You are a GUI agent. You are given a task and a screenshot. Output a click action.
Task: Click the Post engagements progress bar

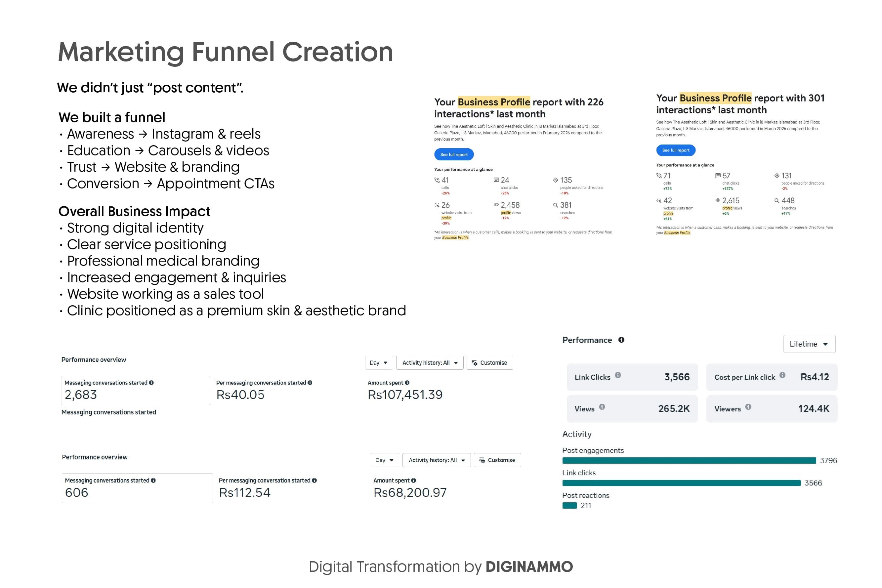[x=689, y=460]
